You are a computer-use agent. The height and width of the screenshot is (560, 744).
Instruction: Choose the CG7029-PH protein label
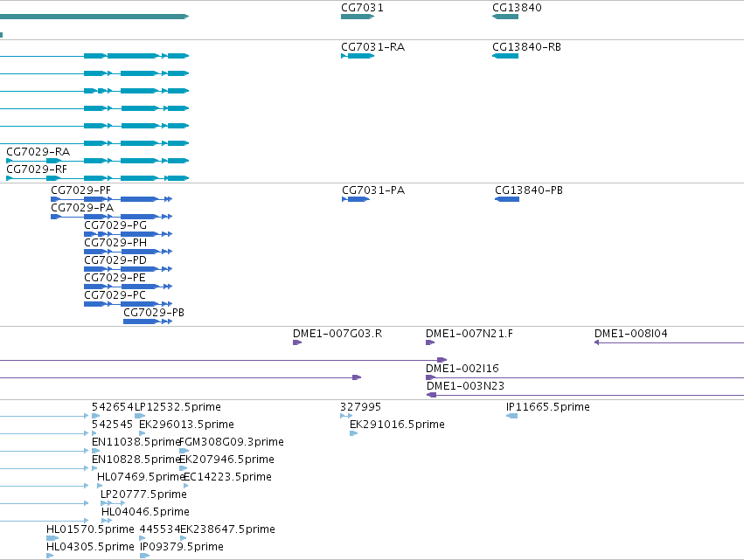click(x=115, y=243)
